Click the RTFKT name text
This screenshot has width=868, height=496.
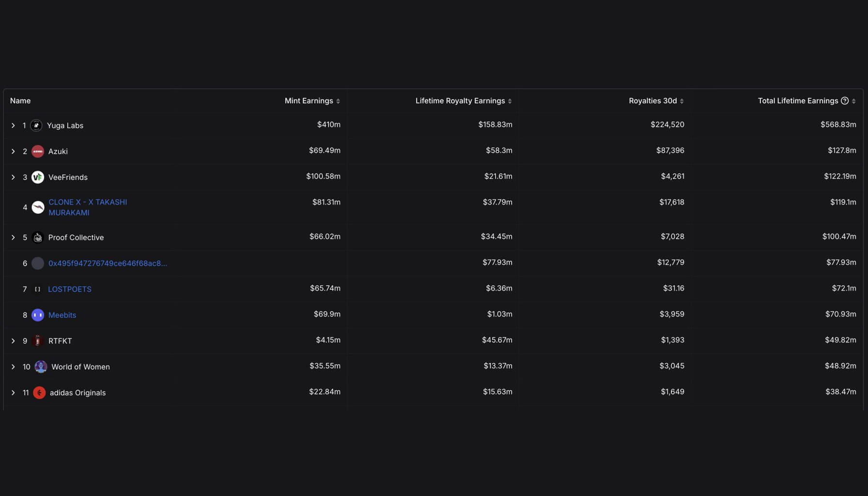point(60,341)
